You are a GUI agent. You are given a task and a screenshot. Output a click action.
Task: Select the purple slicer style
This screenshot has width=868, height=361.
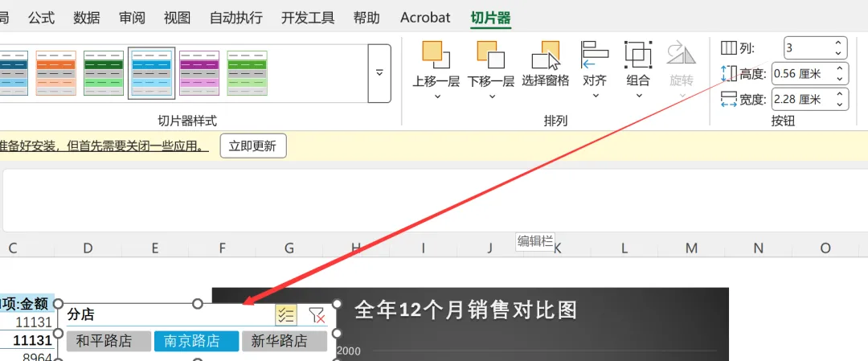point(199,73)
